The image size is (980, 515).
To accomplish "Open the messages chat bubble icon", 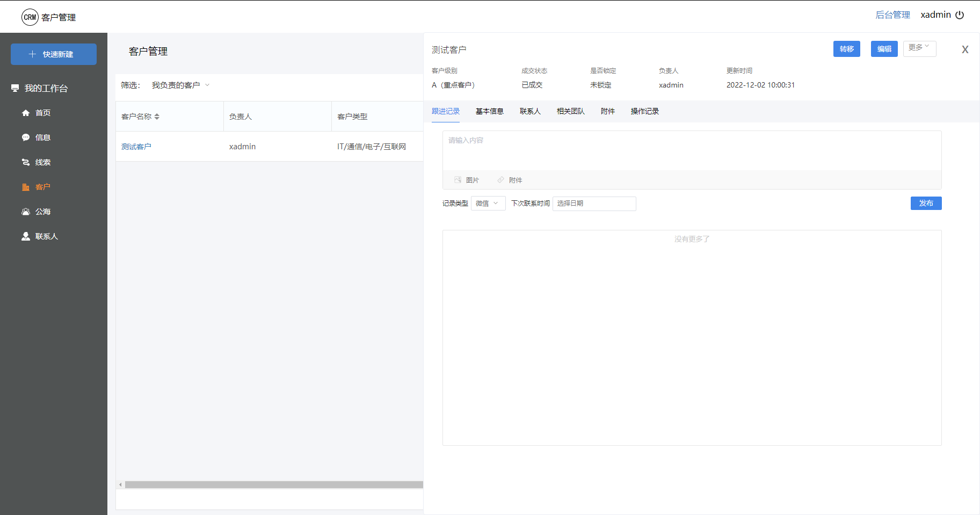I will [x=26, y=137].
